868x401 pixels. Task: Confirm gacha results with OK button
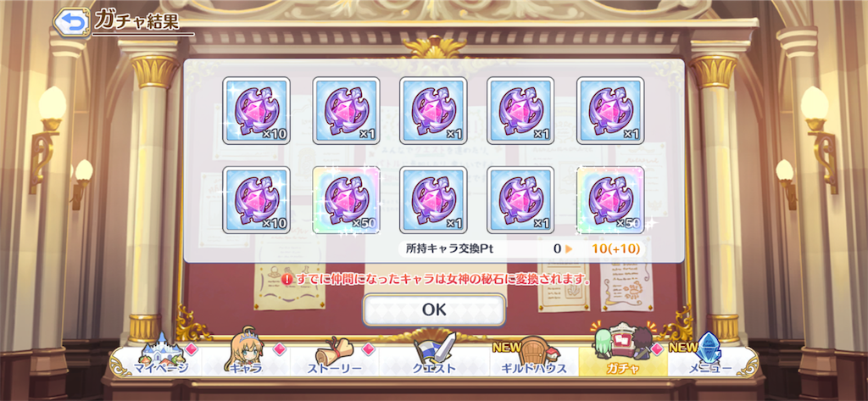[434, 309]
